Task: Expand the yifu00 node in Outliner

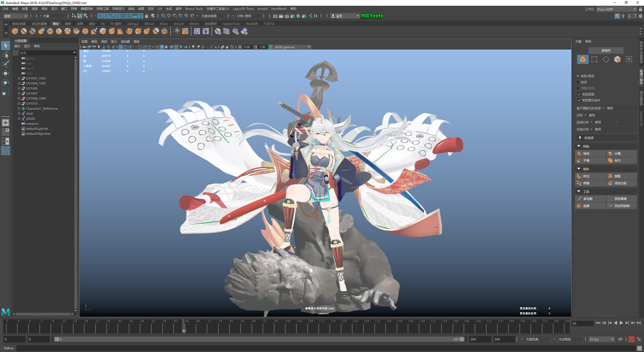Action: (x=19, y=119)
